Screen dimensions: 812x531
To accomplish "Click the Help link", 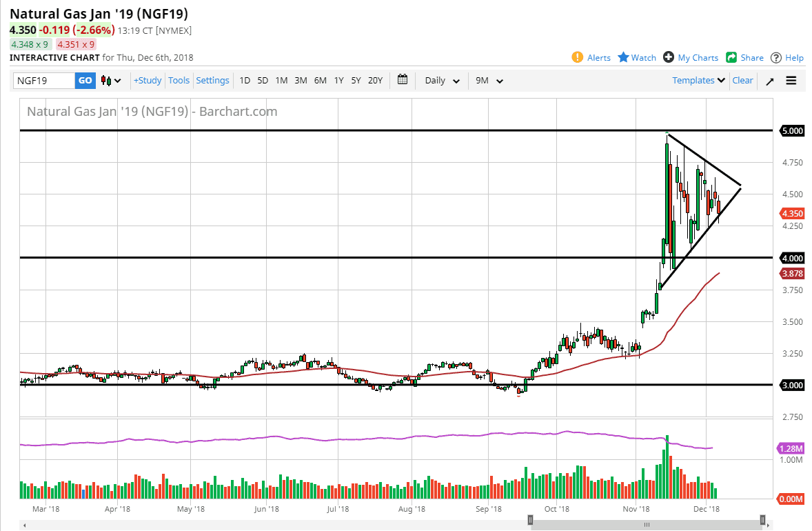I will pyautogui.click(x=794, y=57).
